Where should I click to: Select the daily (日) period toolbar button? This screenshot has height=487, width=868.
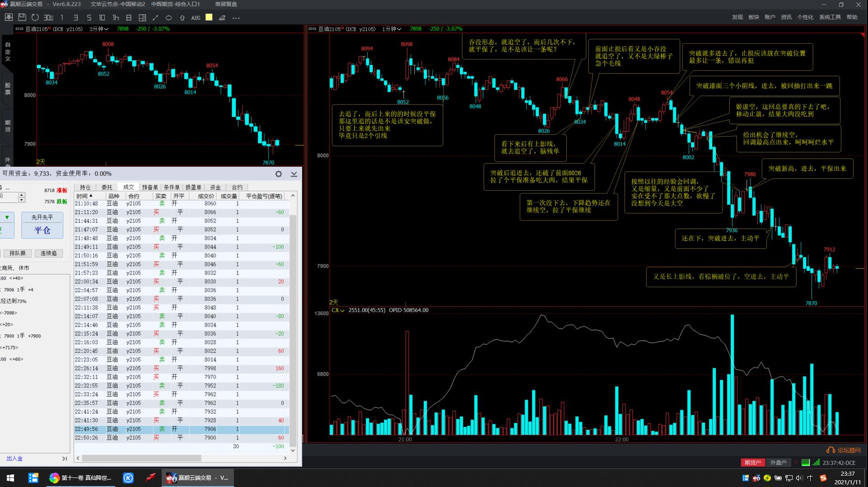129,18
